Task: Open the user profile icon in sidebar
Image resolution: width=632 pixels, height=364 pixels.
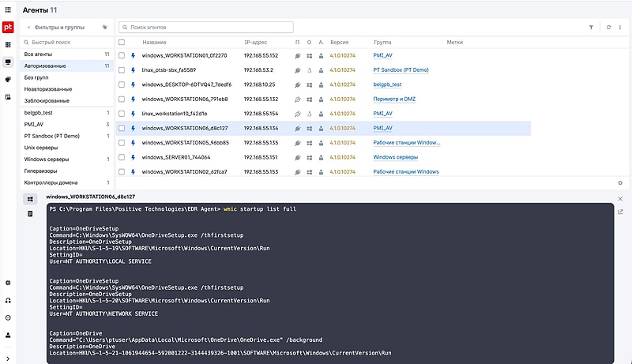Action: (8, 335)
